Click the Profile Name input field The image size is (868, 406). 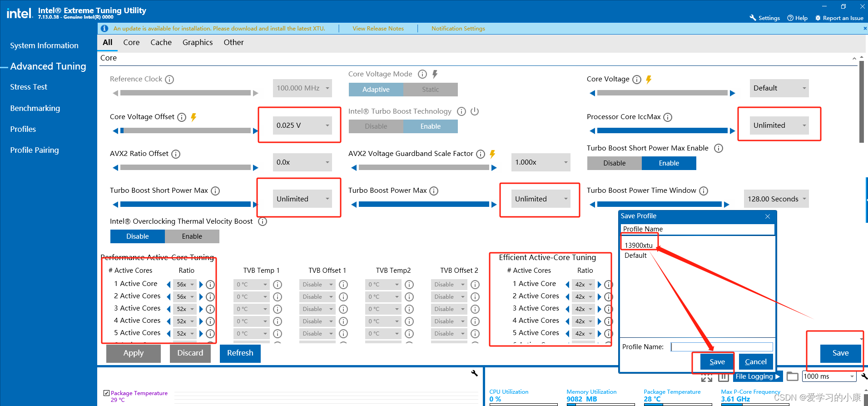point(722,347)
